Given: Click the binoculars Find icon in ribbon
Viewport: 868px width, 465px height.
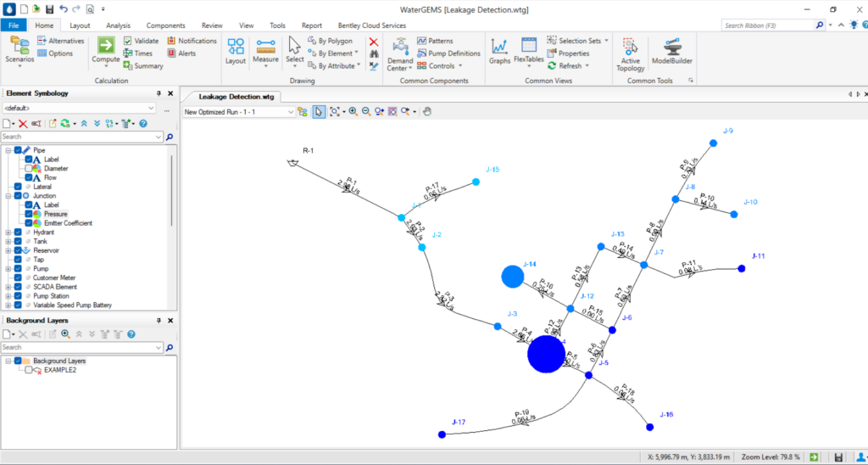Looking at the screenshot, I should [x=374, y=53].
